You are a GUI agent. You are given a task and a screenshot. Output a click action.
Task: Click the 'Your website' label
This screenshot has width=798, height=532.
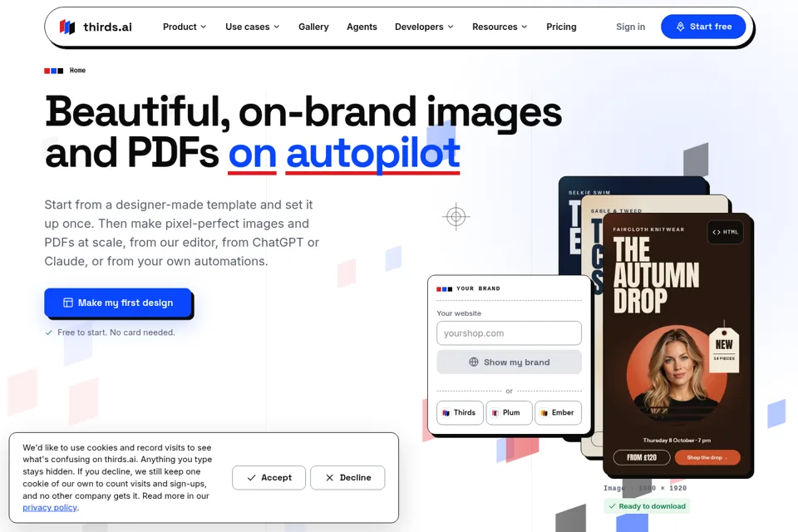[459, 313]
